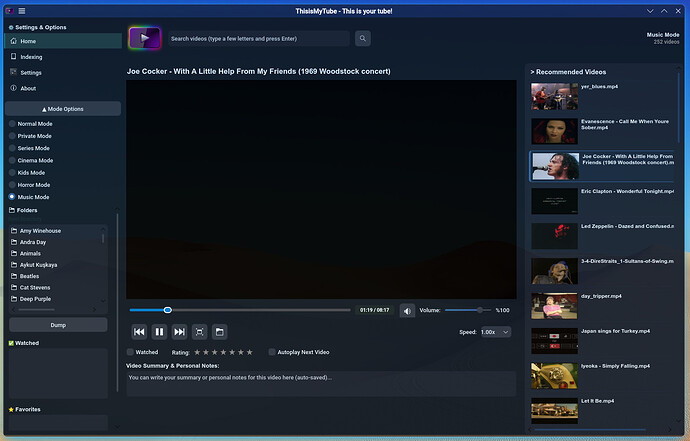Click the Animals folder icon
The image size is (690, 441).
14,254
